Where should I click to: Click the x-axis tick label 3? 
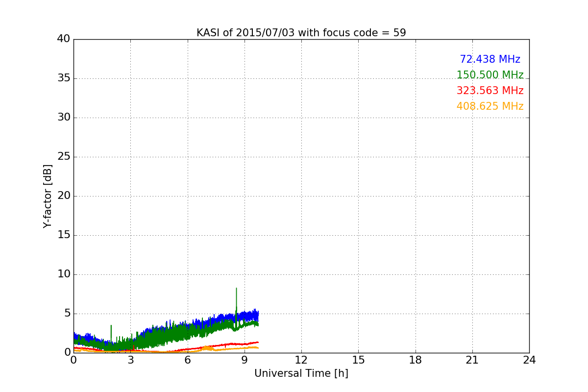[x=130, y=360]
